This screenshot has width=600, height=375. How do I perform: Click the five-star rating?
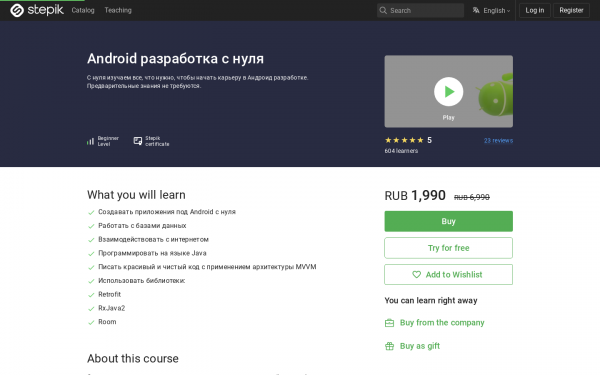click(404, 140)
